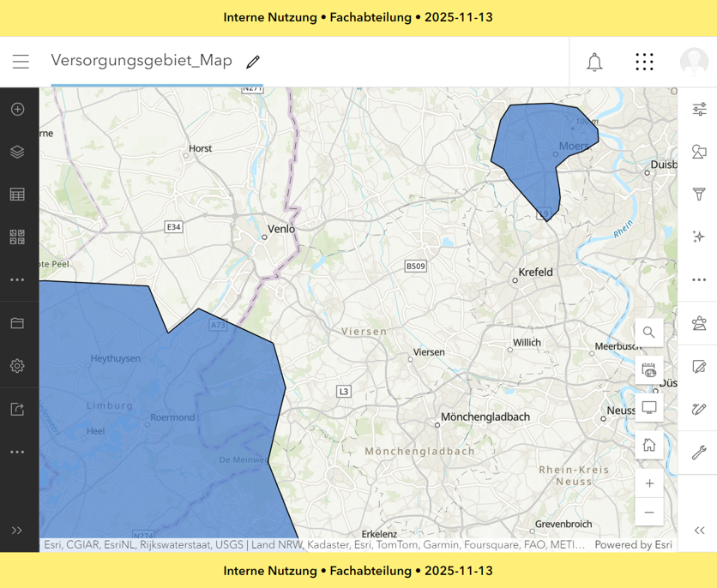This screenshot has height=588, width=717.
Task: Open more contents options above folder icon
Action: 17,279
